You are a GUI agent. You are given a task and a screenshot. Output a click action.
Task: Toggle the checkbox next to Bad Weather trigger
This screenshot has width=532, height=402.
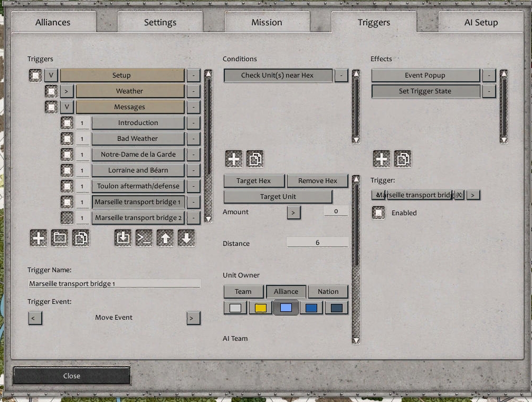point(67,138)
